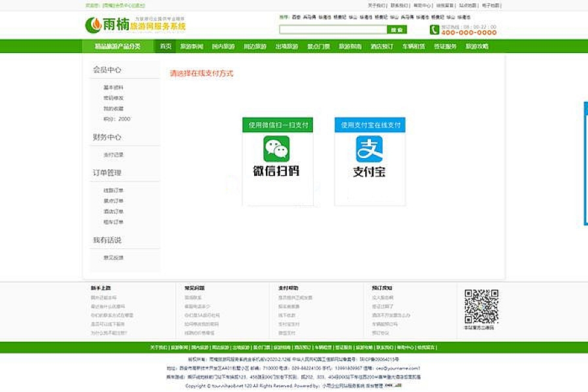Open 支付宝支付 in the footer help links

point(289,324)
